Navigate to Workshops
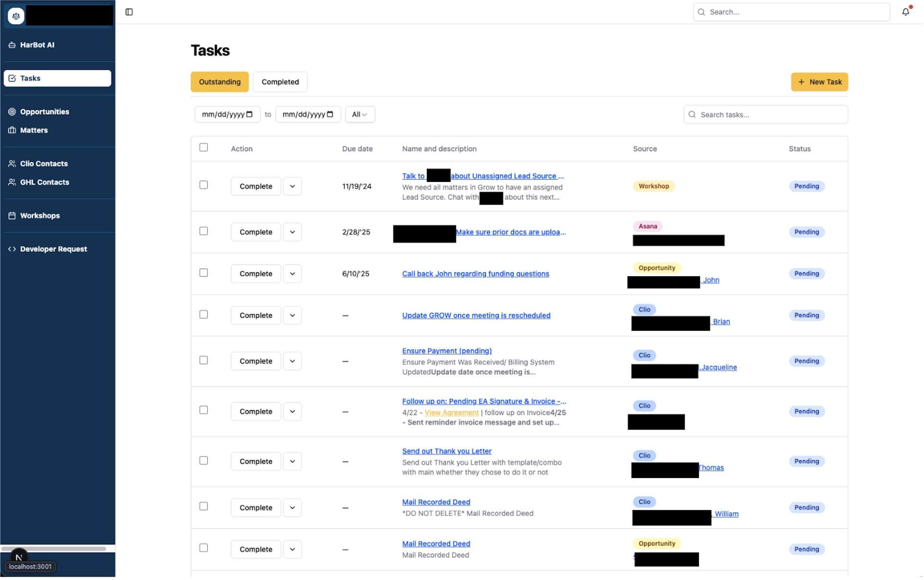The width and height of the screenshot is (924, 580). pyautogui.click(x=40, y=215)
